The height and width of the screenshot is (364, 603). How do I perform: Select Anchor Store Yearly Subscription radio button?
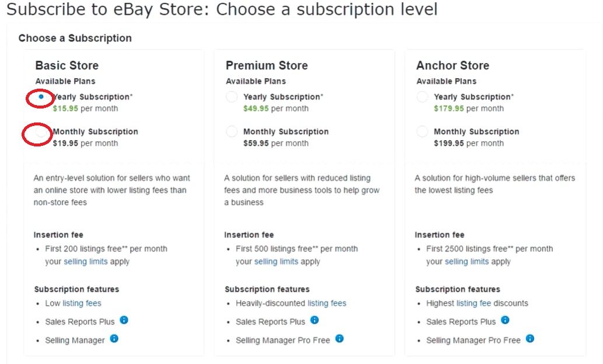422,97
